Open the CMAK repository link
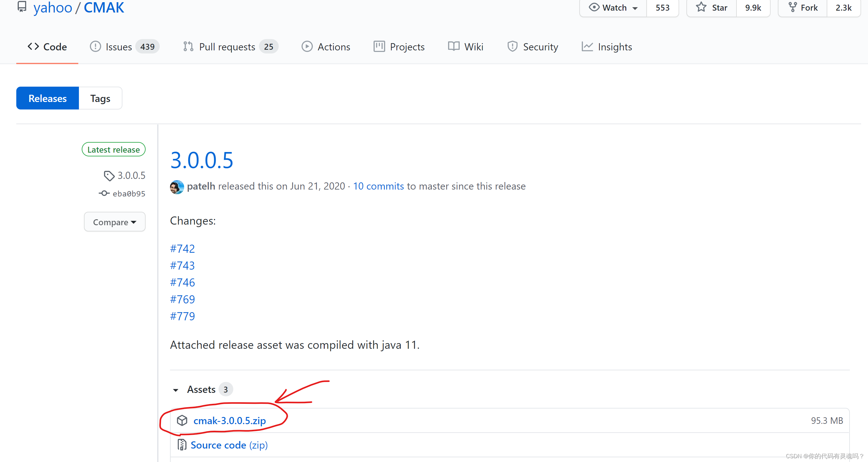868x462 pixels. click(104, 8)
